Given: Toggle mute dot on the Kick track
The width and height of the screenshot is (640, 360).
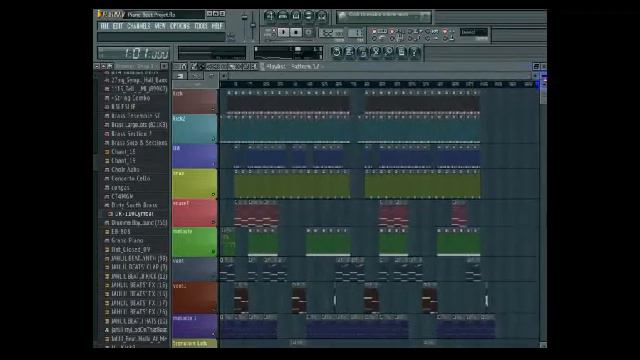Looking at the screenshot, I should [x=213, y=109].
